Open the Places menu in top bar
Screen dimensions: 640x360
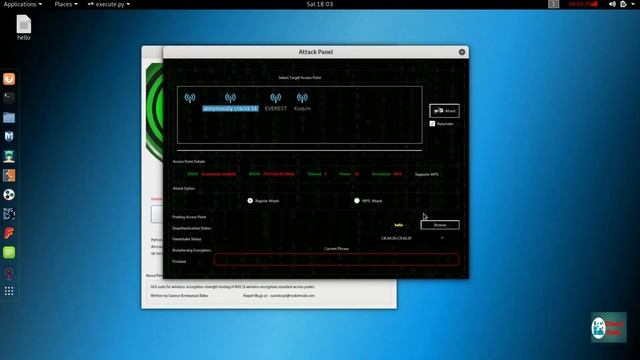click(x=66, y=4)
